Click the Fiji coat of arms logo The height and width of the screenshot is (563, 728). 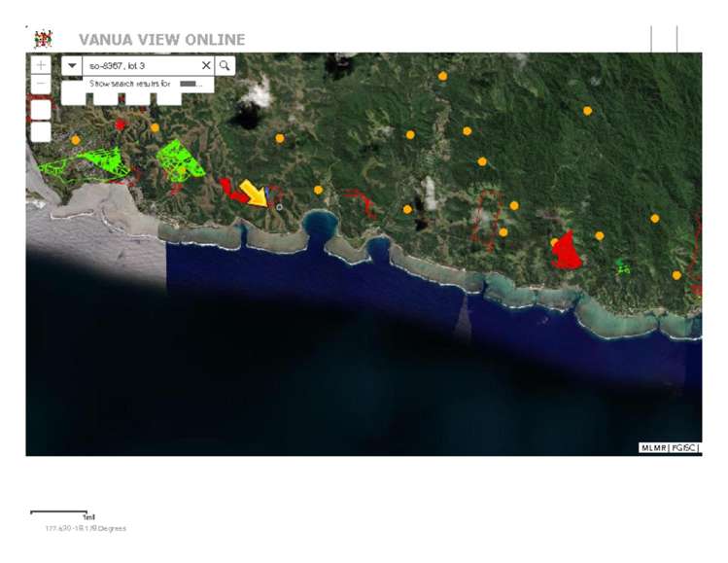43,39
